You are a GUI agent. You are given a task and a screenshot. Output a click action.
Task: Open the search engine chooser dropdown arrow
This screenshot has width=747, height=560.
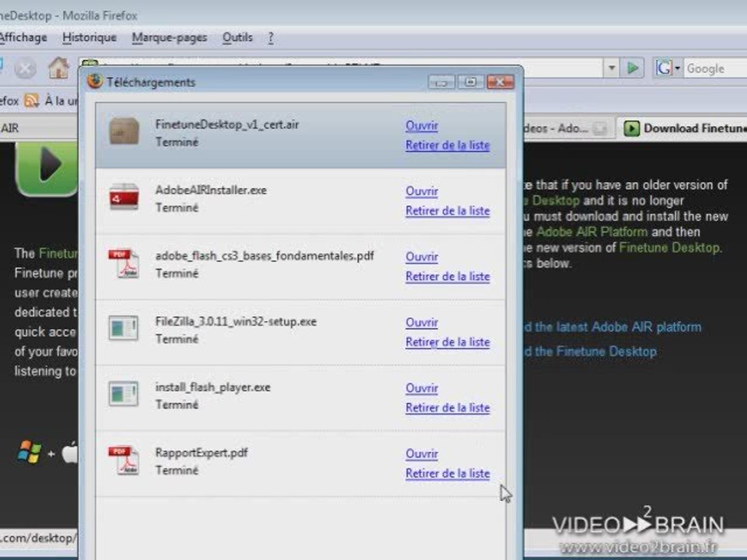(x=678, y=68)
